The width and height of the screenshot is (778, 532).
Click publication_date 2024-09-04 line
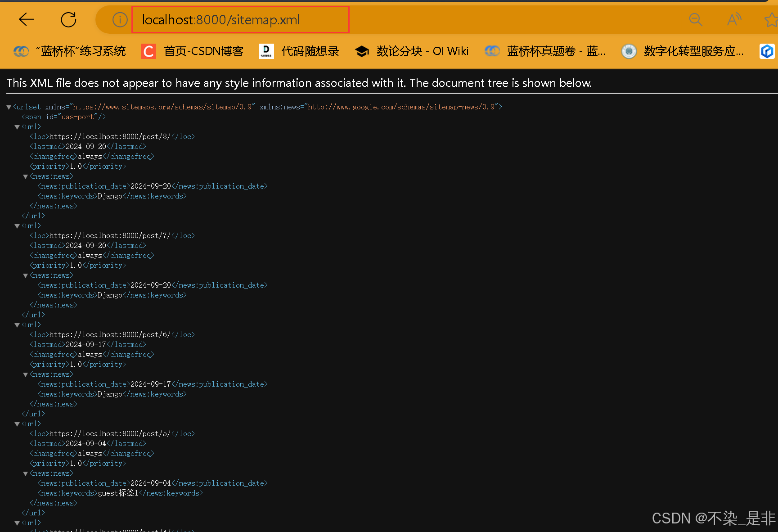[153, 483]
